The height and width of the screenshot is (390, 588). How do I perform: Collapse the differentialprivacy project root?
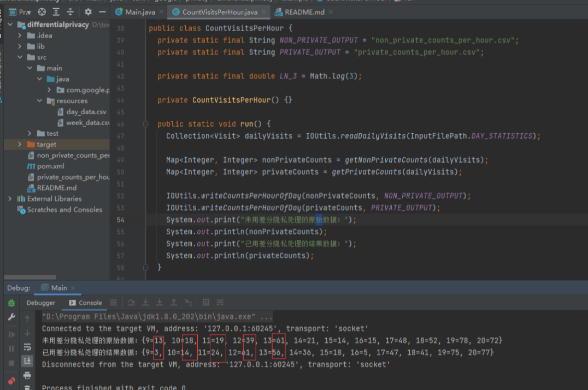pos(10,25)
